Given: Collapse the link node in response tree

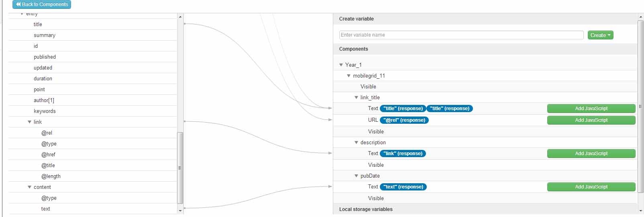Looking at the screenshot, I should coord(29,122).
